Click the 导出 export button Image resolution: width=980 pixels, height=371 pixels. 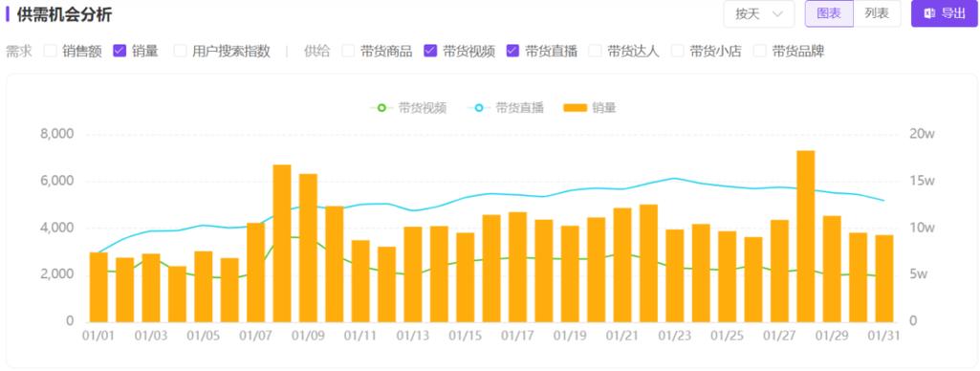pos(945,13)
